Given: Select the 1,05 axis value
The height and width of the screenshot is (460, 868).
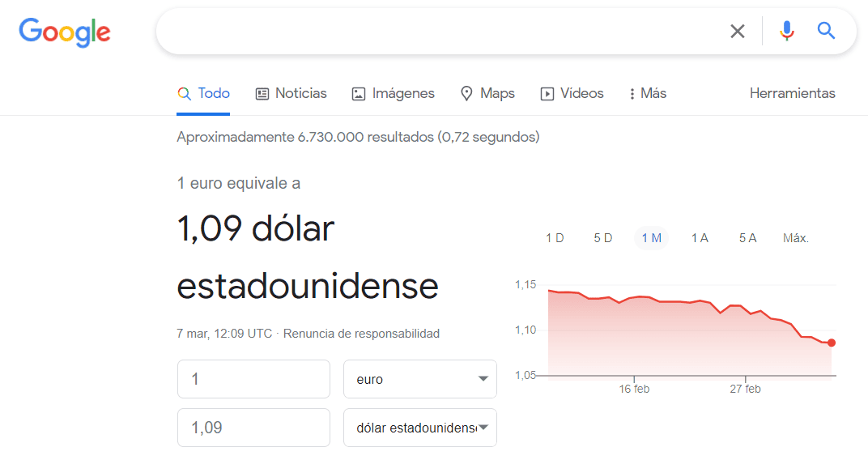Looking at the screenshot, I should (525, 375).
